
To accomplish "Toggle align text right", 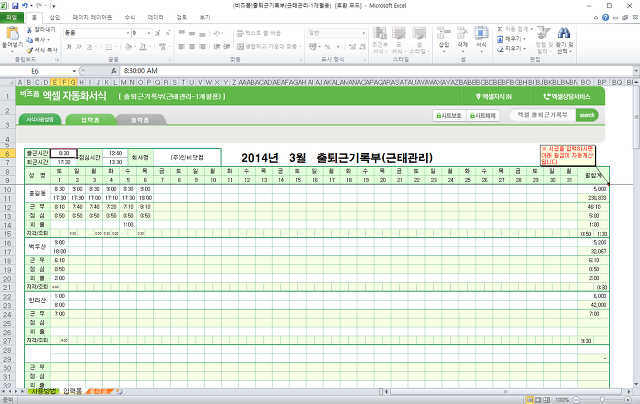I will 202,47.
